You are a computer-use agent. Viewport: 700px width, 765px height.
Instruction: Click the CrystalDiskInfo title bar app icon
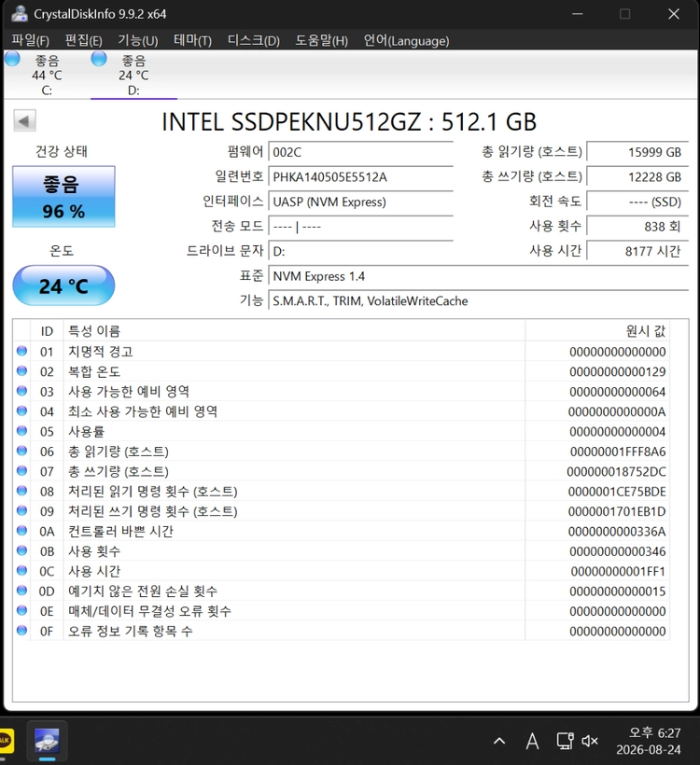pyautogui.click(x=19, y=14)
